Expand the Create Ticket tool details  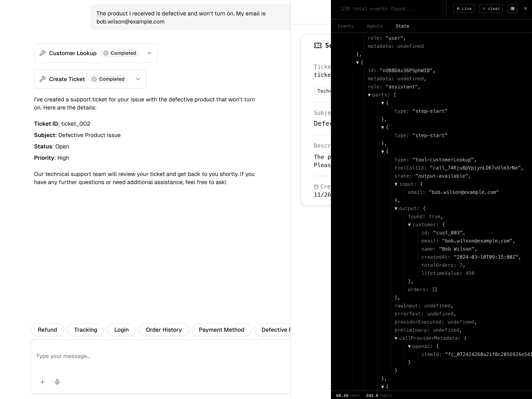pyautogui.click(x=138, y=79)
